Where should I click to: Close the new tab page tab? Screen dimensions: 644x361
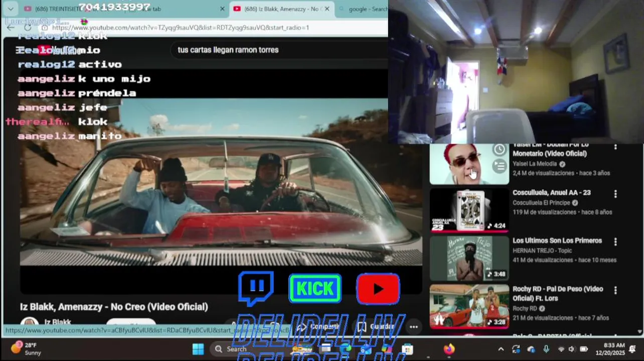(x=222, y=9)
